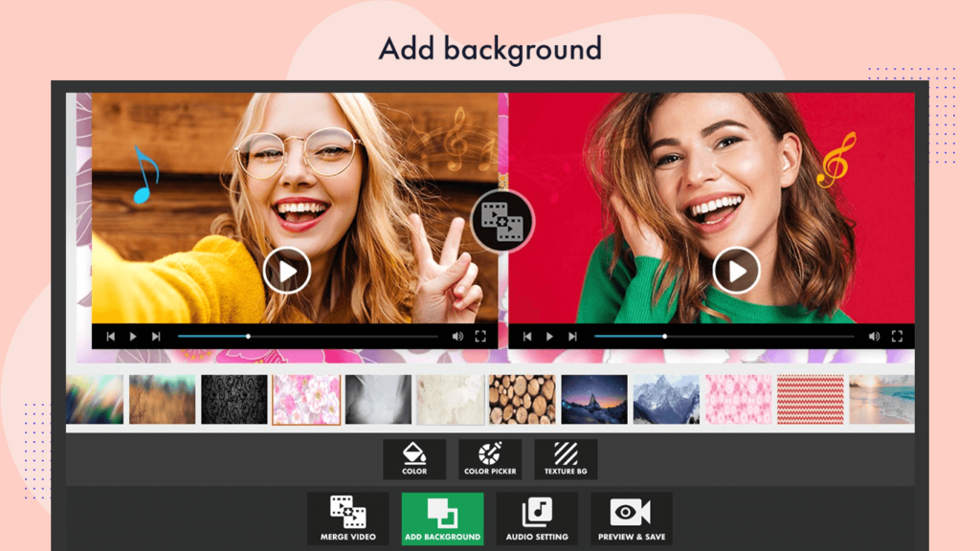This screenshot has height=551, width=980.
Task: Select the Texture BG option
Action: (x=566, y=459)
